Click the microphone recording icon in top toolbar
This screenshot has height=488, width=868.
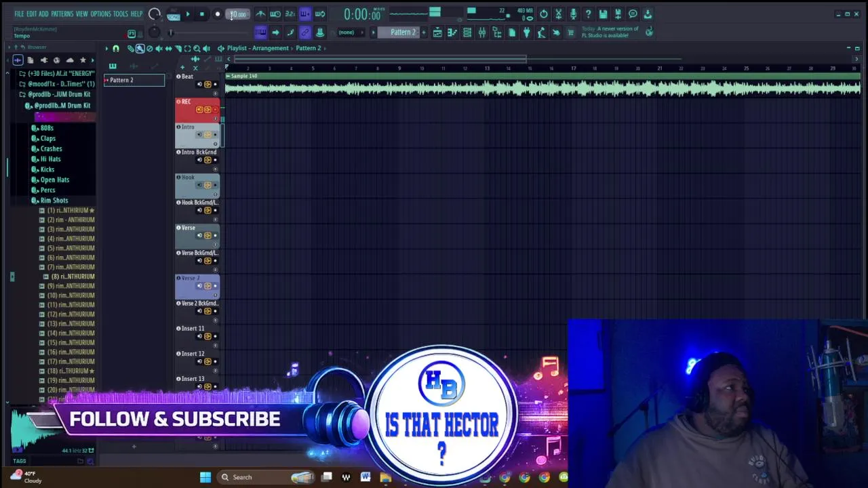tap(574, 14)
